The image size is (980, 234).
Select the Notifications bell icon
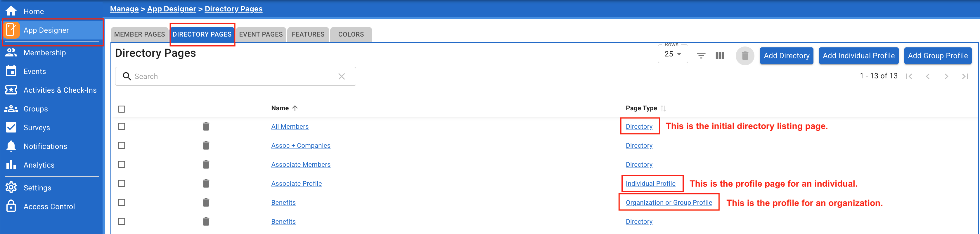pyautogui.click(x=11, y=146)
